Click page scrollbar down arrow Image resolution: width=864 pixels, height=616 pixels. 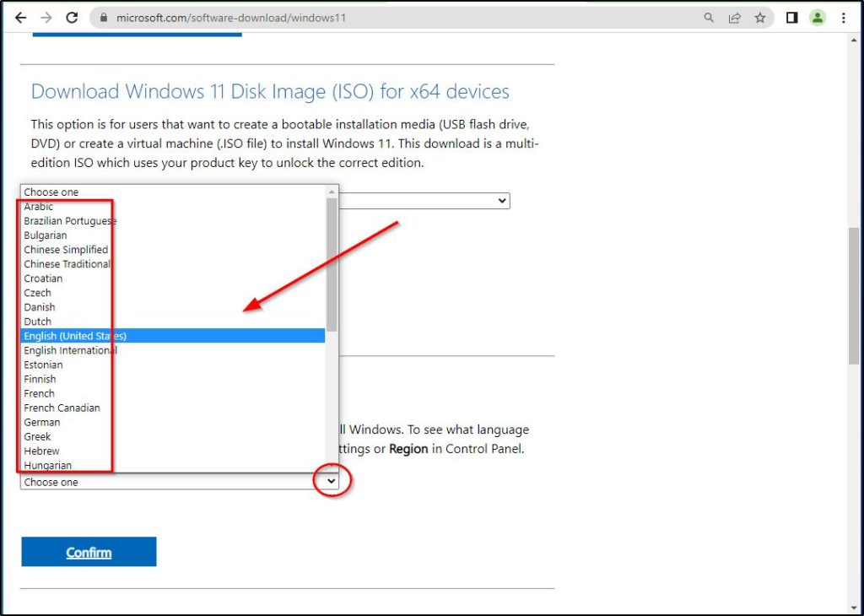pyautogui.click(x=854, y=608)
